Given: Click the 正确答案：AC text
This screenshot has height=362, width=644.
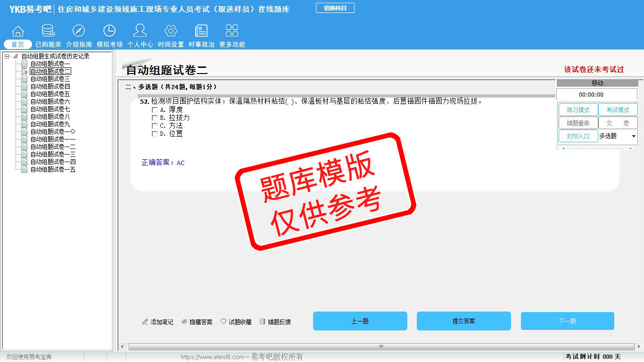Looking at the screenshot, I should 163,163.
